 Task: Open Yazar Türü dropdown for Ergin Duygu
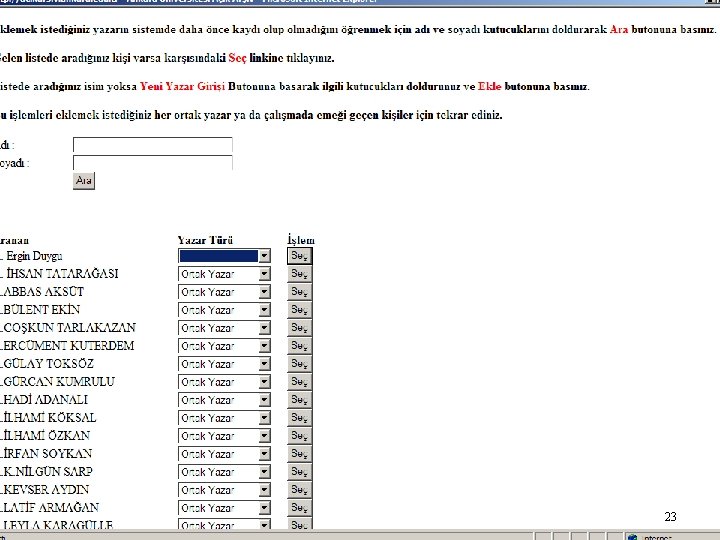click(x=224, y=256)
